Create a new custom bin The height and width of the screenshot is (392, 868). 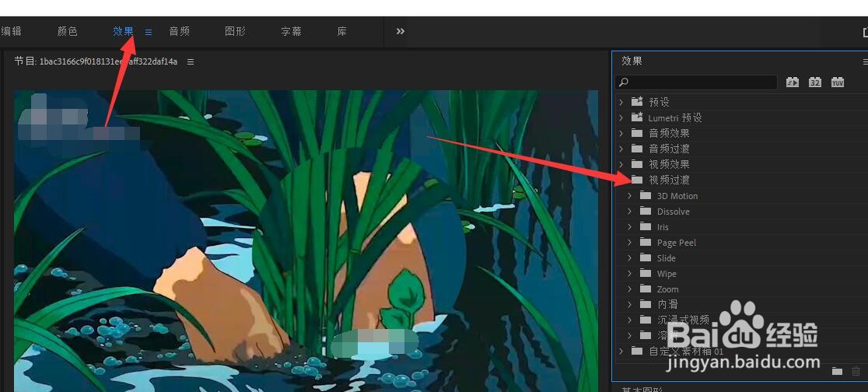point(837,371)
